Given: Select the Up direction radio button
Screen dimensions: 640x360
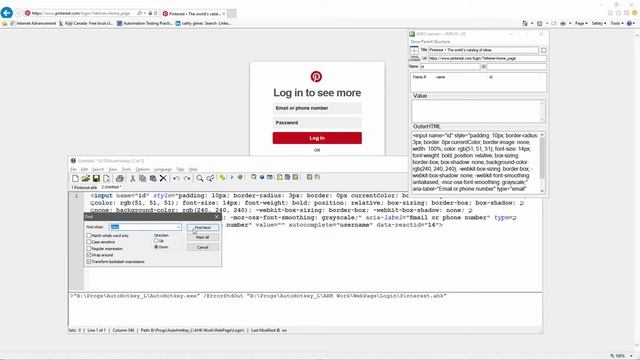Looking at the screenshot, I should point(156,241).
